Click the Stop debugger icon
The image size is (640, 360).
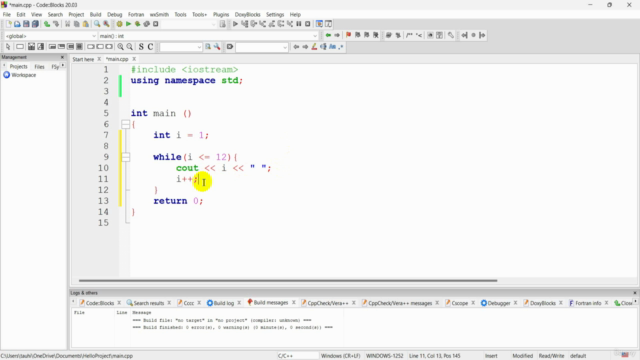click(308, 24)
